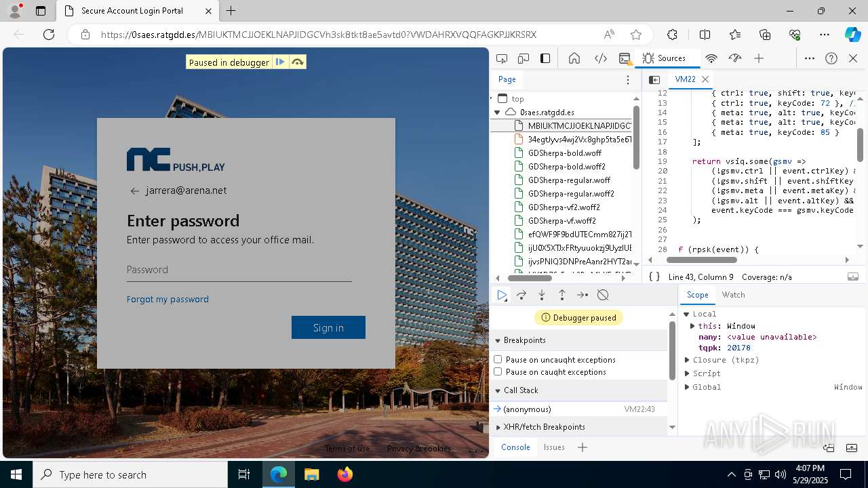868x488 pixels.
Task: Open the Performance panel icon
Action: (x=735, y=58)
